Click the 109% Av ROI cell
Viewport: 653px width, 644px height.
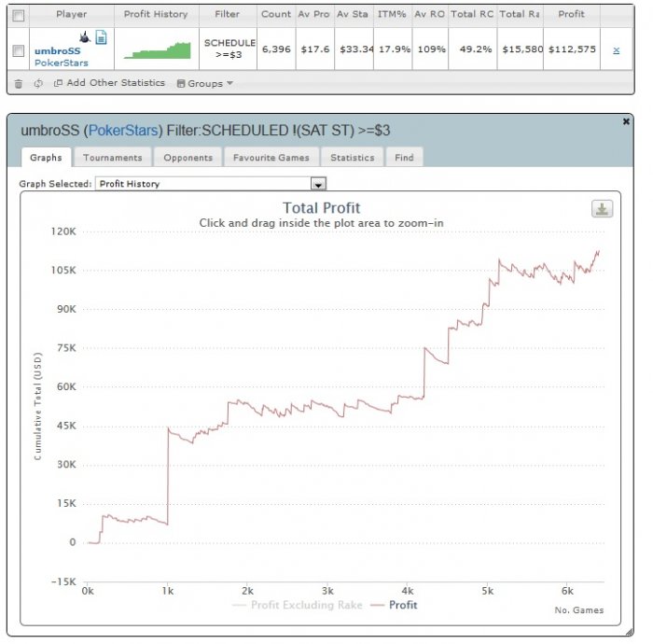coord(430,49)
